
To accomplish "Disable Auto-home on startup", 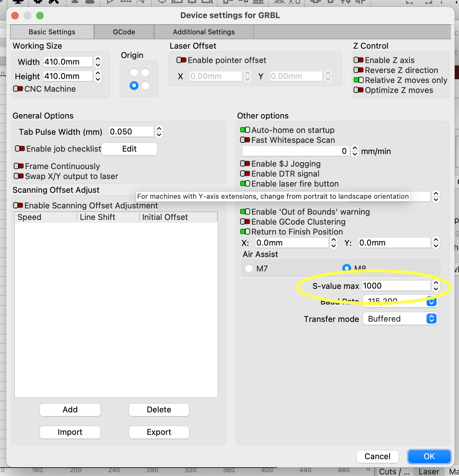I will (245, 130).
